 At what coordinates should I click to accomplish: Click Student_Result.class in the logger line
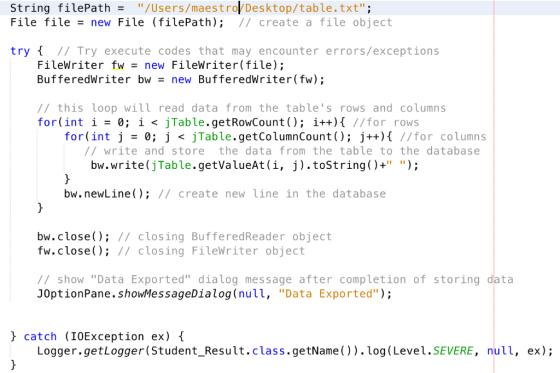coord(218,351)
